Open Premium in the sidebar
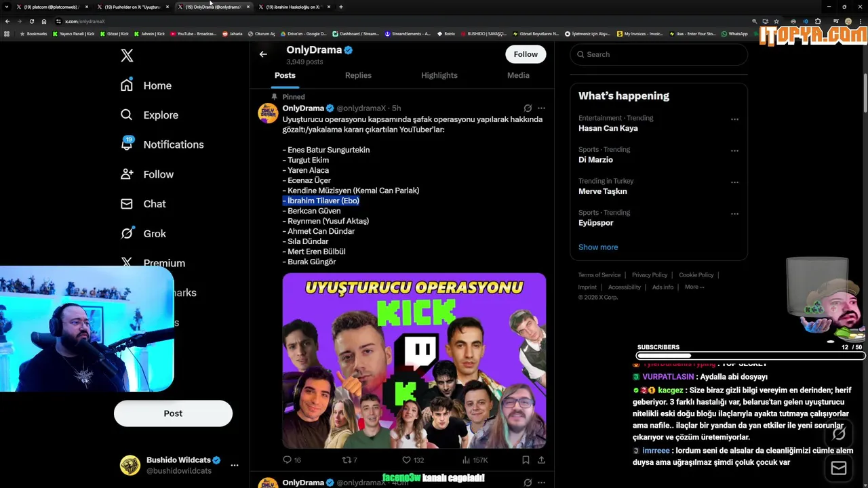This screenshot has height=488, width=868. click(x=153, y=263)
